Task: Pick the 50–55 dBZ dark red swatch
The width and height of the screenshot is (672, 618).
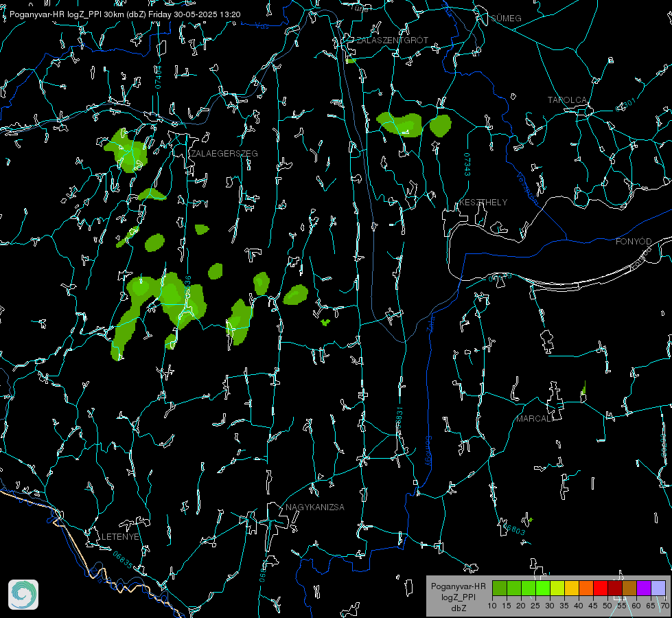Action: (615, 588)
